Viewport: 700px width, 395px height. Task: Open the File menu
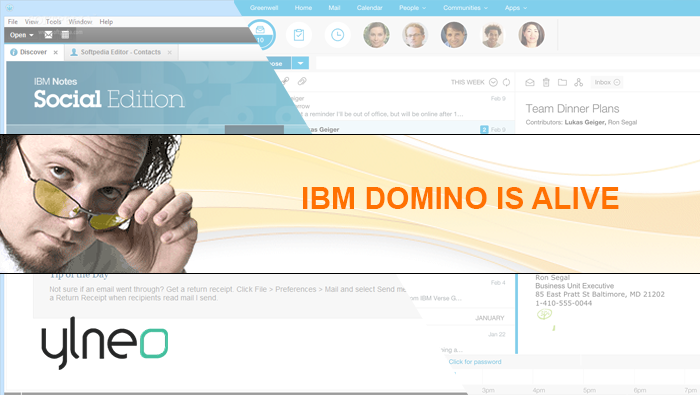13,21
